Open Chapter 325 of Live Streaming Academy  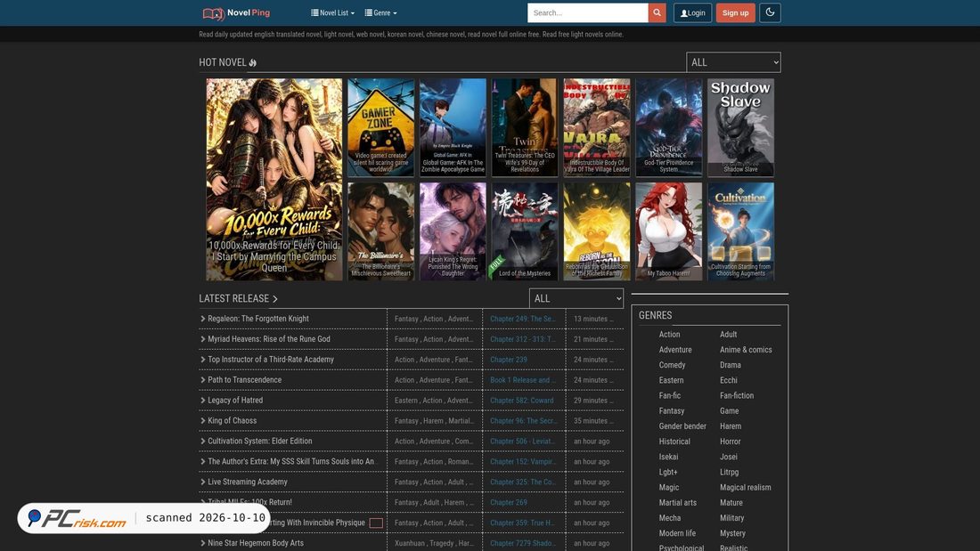(522, 482)
